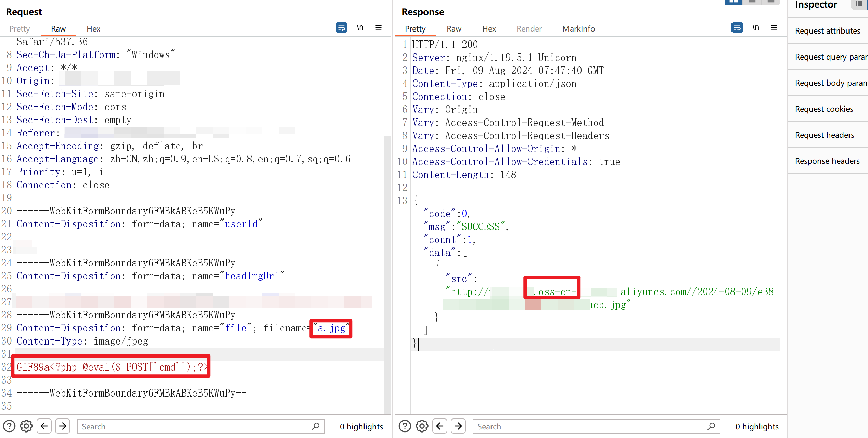Click the filename "a.jpg" value
The width and height of the screenshot is (868, 438).
pyautogui.click(x=331, y=328)
